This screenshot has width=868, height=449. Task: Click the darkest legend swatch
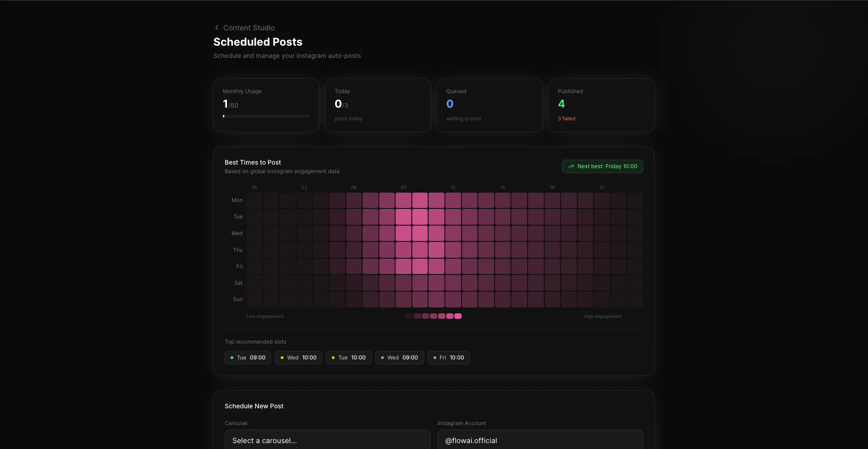coord(409,316)
